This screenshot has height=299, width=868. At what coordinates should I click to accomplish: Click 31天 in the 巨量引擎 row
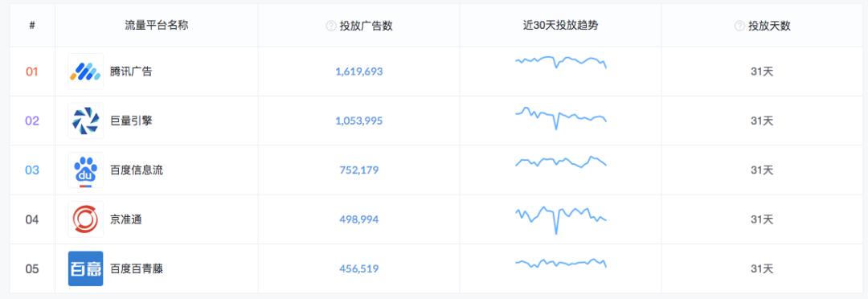point(762,121)
